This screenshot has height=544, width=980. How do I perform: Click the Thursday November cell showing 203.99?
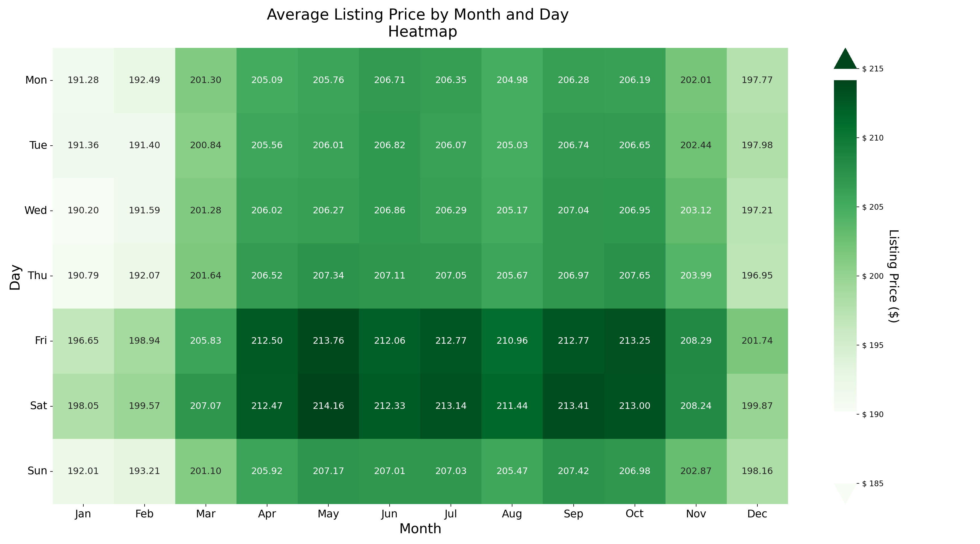[696, 275]
